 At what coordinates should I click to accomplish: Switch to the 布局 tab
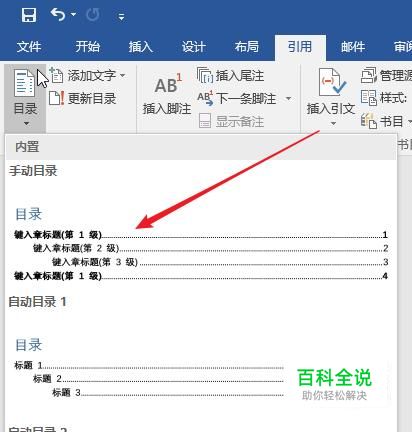coord(246,47)
